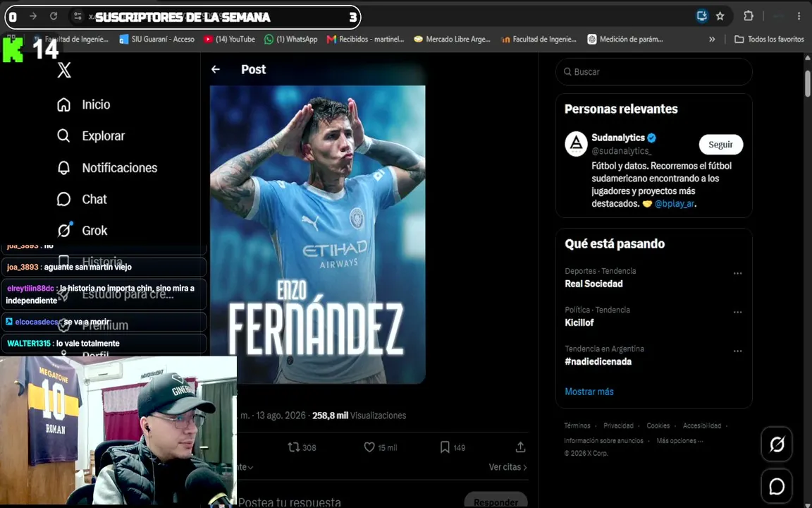Image resolution: width=812 pixels, height=508 pixels.
Task: Open the (14) YouTube bookmark
Action: pos(229,39)
